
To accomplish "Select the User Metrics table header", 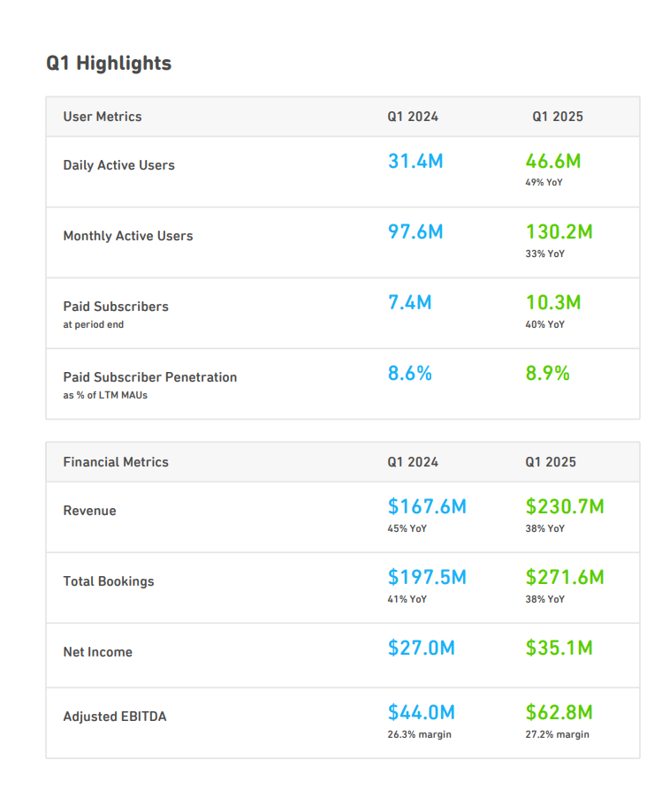I will pyautogui.click(x=103, y=117).
